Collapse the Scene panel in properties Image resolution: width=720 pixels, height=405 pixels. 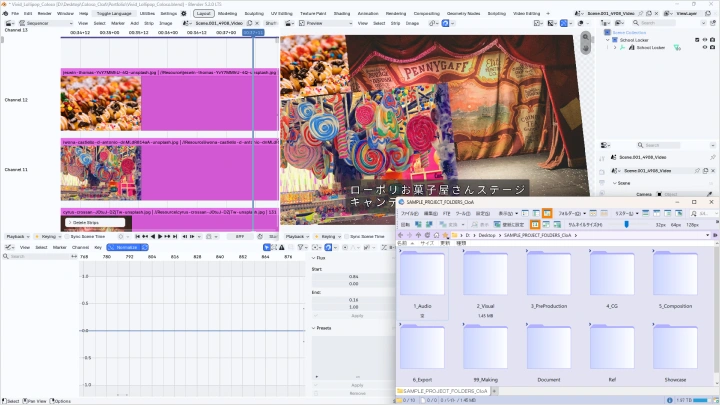click(x=615, y=183)
